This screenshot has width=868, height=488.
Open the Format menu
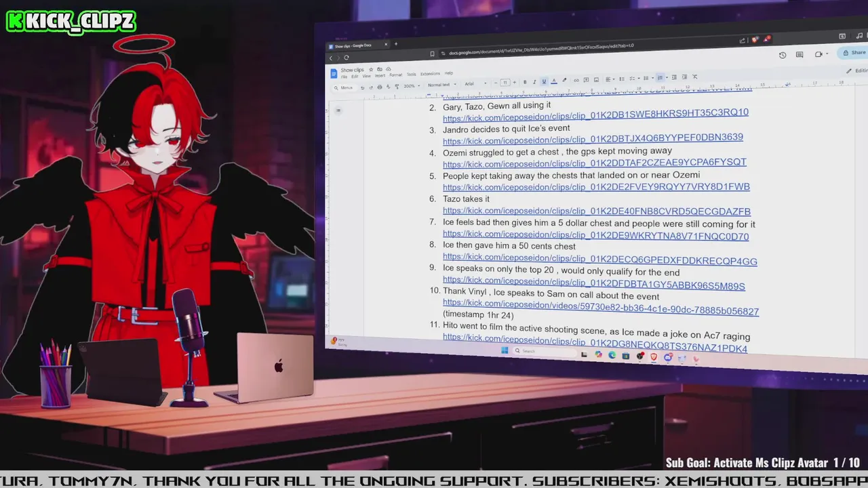pyautogui.click(x=395, y=75)
